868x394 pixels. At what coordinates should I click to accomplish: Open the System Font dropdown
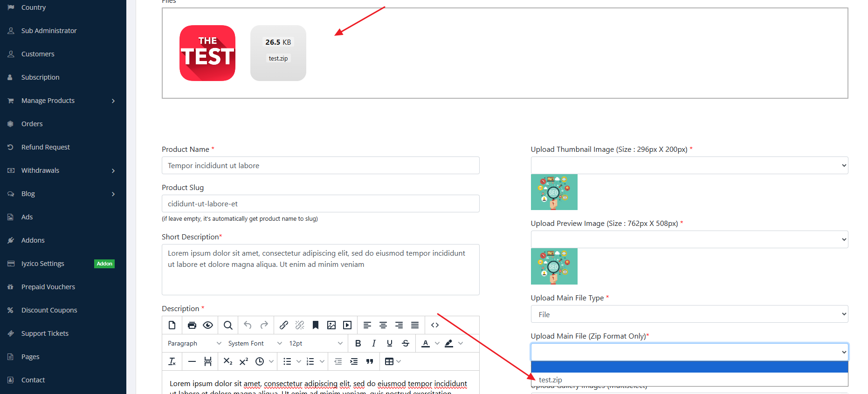click(x=255, y=343)
